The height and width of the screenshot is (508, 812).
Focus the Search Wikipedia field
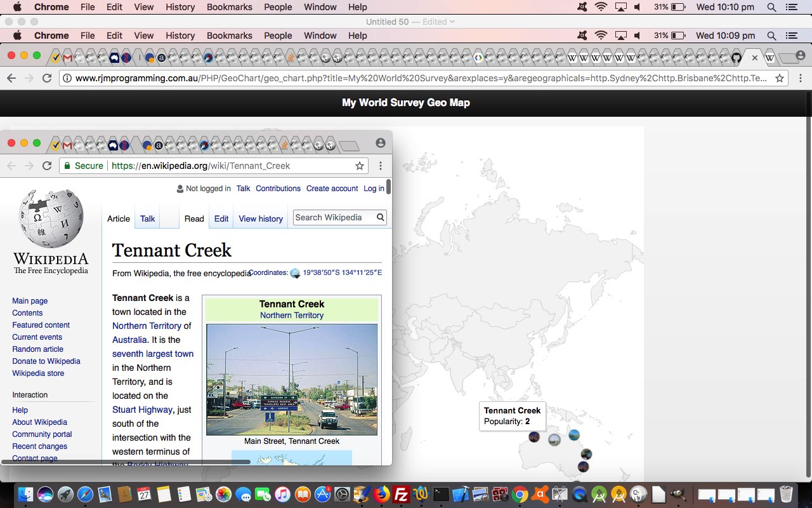click(x=333, y=217)
